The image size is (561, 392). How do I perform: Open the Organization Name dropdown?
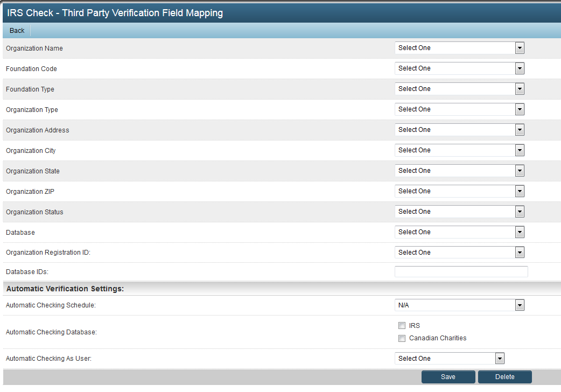[x=459, y=48]
